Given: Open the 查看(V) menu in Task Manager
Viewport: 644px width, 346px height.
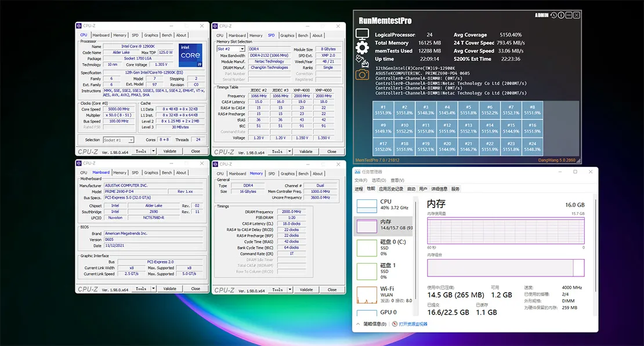Looking at the screenshot, I should (397, 180).
